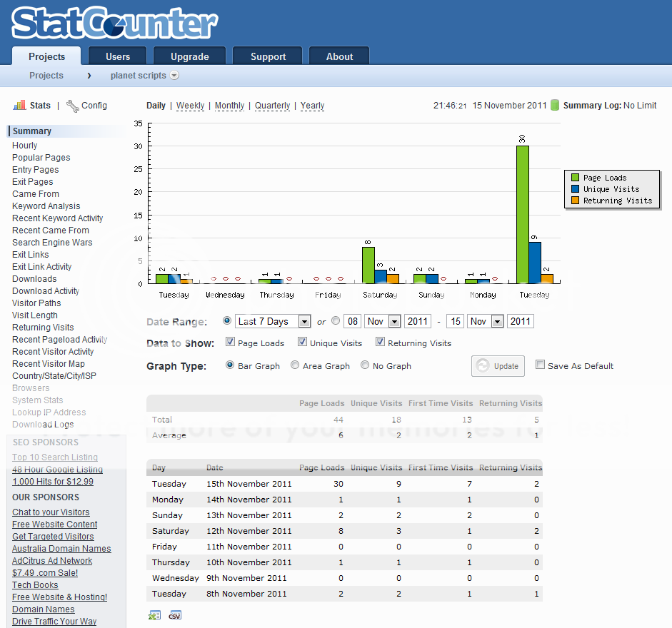Switch to Yearly view

click(312, 106)
